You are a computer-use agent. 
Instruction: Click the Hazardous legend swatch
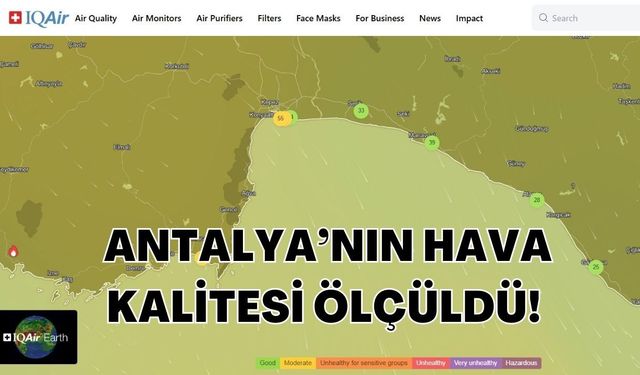tap(521, 363)
